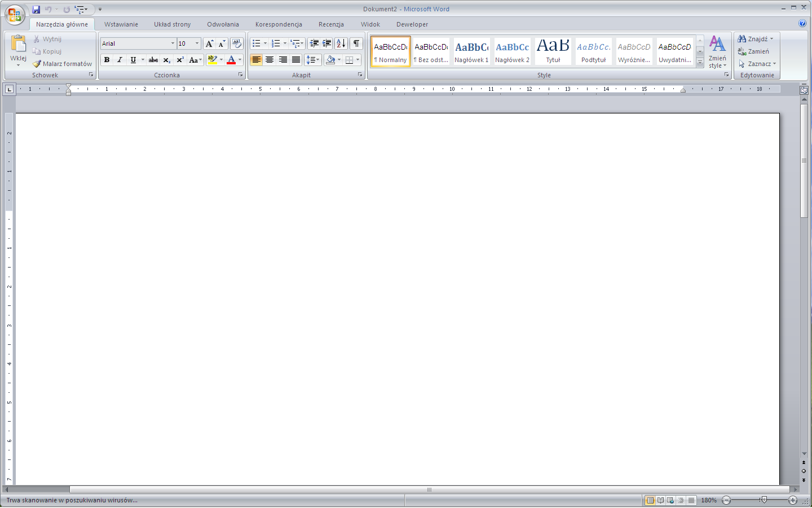Open the Recenzja tab
This screenshot has height=508, width=812.
click(x=331, y=24)
